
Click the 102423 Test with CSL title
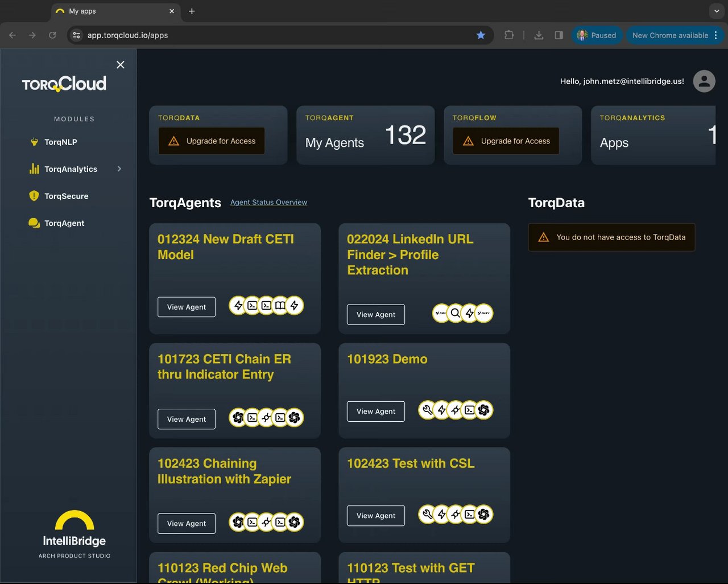tap(411, 463)
